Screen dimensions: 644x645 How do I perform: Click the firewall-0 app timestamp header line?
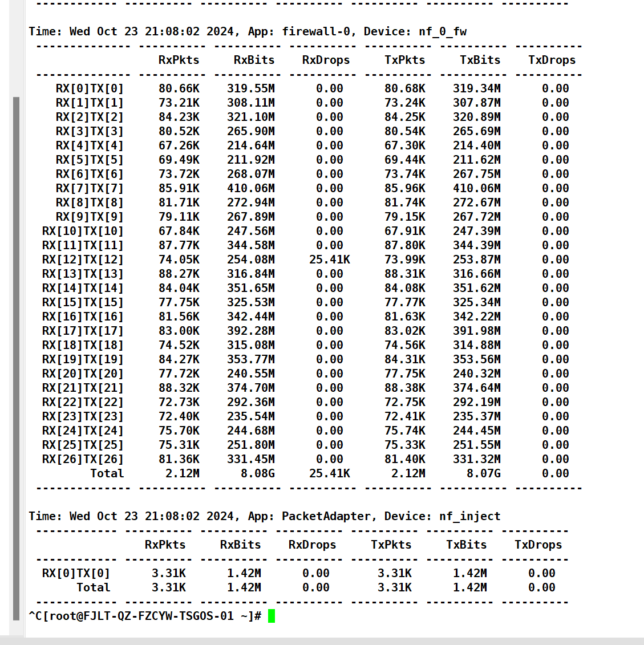coord(248,31)
